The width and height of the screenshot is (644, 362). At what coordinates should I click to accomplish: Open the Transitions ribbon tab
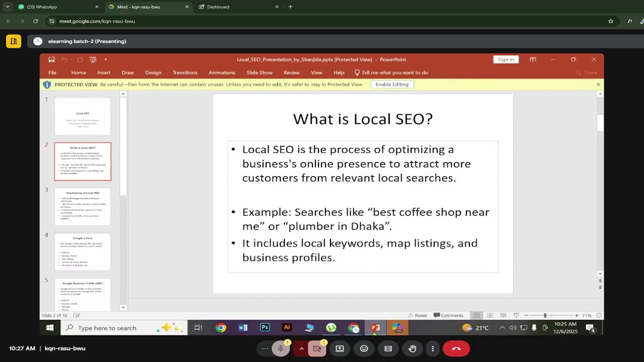185,72
